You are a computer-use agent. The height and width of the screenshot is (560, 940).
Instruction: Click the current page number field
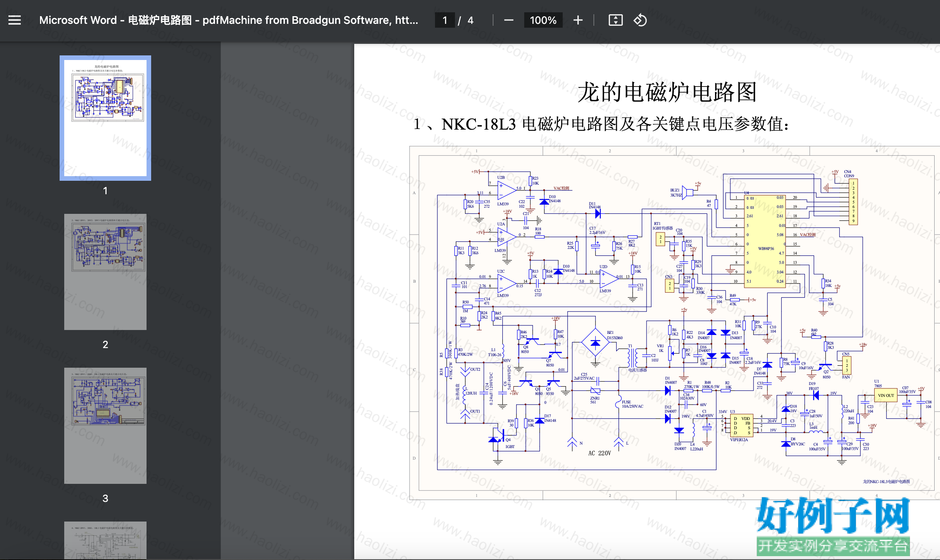click(445, 20)
